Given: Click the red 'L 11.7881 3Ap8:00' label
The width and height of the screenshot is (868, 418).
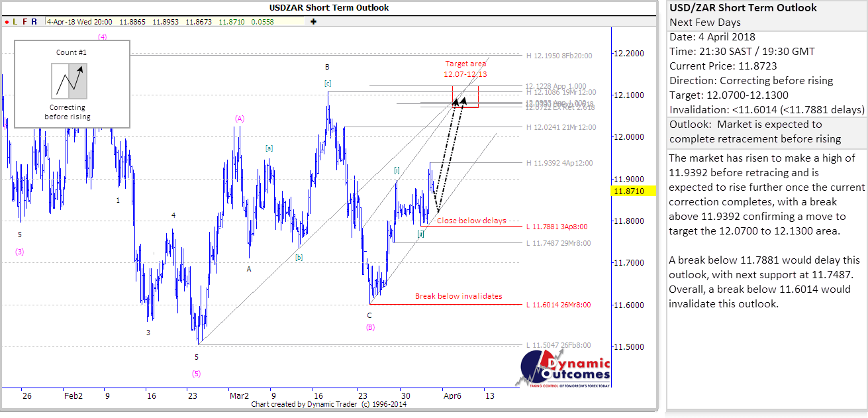Looking at the screenshot, I should pos(557,227).
